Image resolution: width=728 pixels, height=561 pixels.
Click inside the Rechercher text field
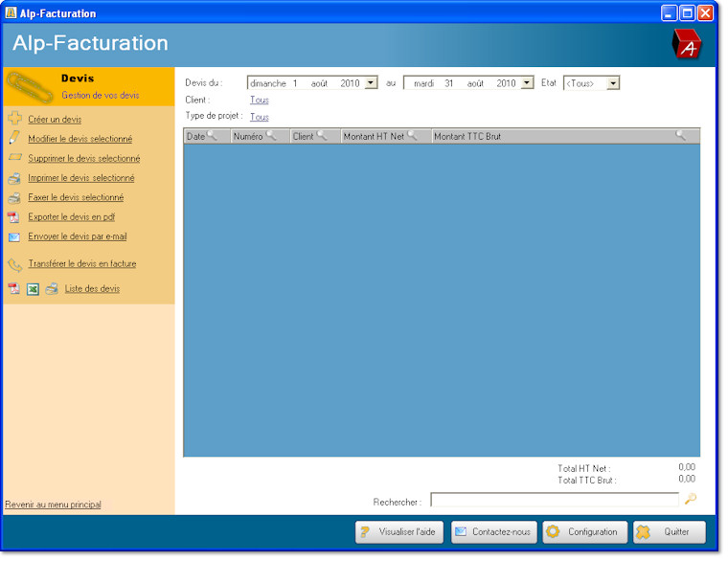pos(554,500)
